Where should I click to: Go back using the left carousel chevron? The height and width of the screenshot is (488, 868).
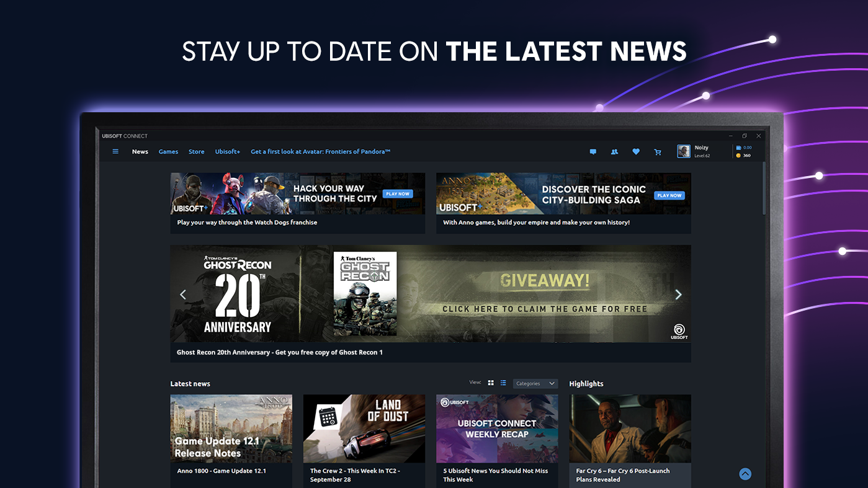pos(183,294)
